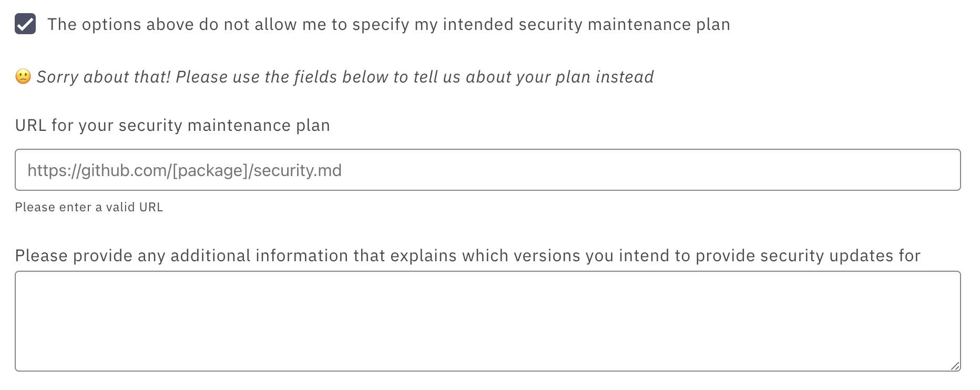The height and width of the screenshot is (390, 980).
Task: Click the sad face emoji icon
Action: 23,77
